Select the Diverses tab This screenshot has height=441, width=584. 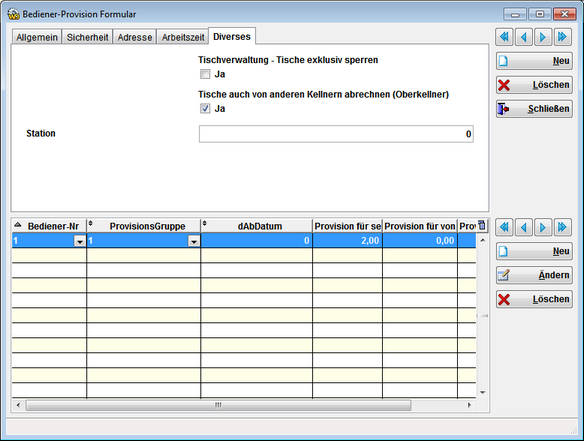[x=232, y=37]
